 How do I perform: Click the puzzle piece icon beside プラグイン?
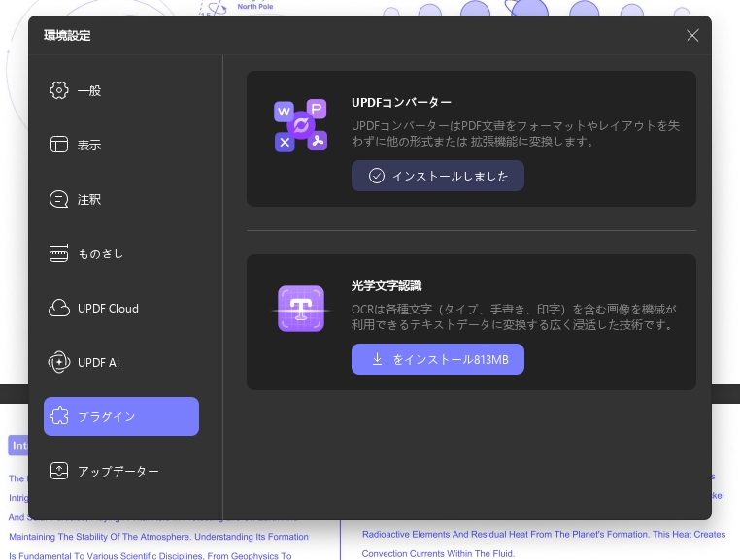[x=59, y=416]
